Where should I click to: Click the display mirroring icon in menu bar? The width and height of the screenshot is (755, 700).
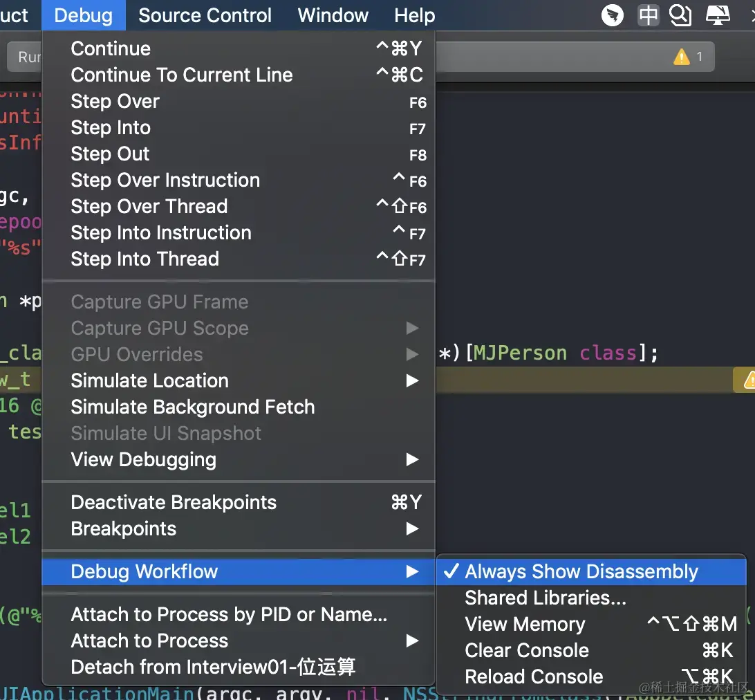point(718,15)
